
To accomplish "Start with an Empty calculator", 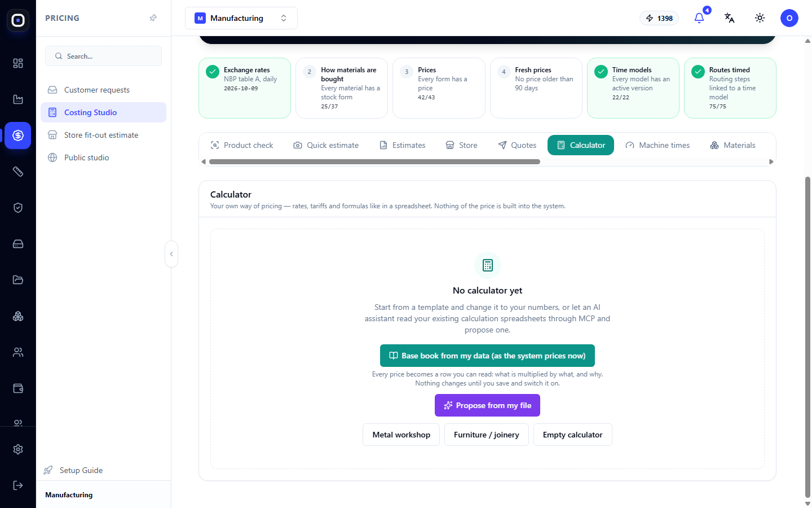I will pos(573,435).
